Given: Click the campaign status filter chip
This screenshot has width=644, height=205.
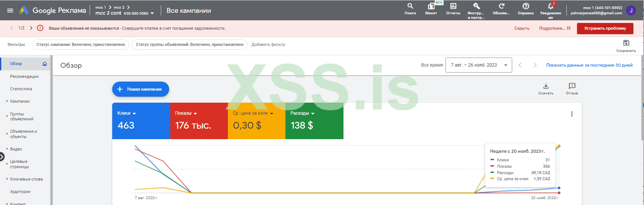Looking at the screenshot, I should [81, 44].
